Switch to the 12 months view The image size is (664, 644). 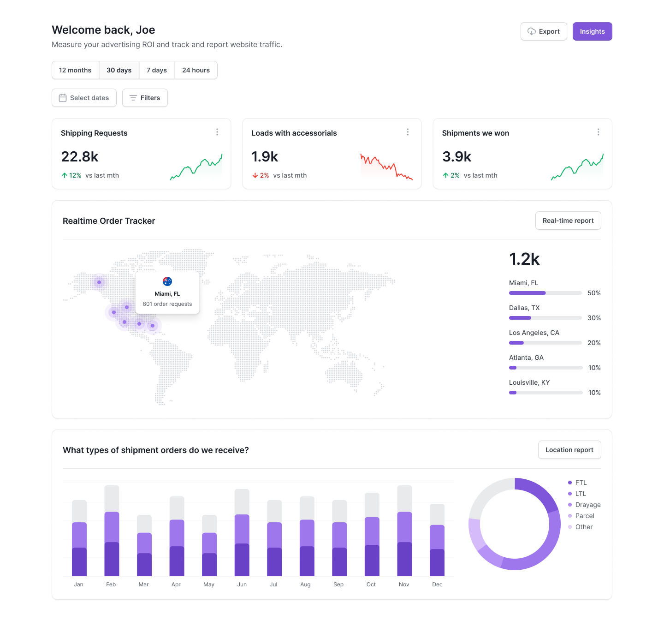point(75,70)
